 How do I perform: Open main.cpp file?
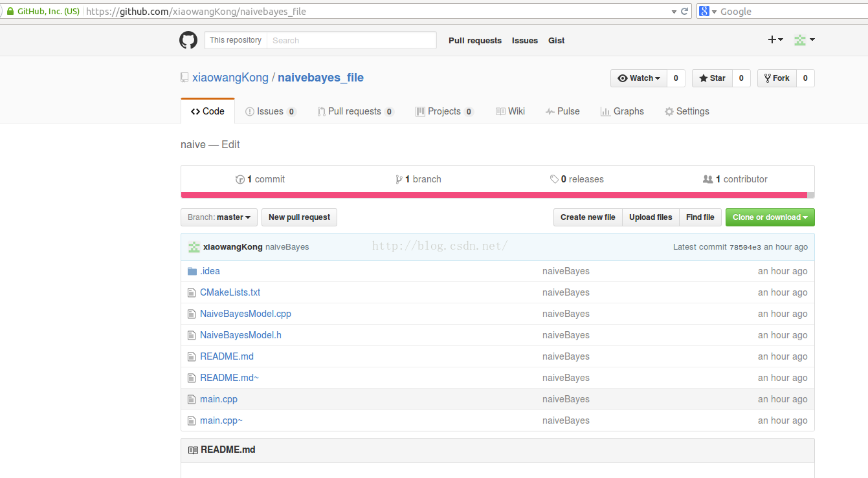[219, 399]
